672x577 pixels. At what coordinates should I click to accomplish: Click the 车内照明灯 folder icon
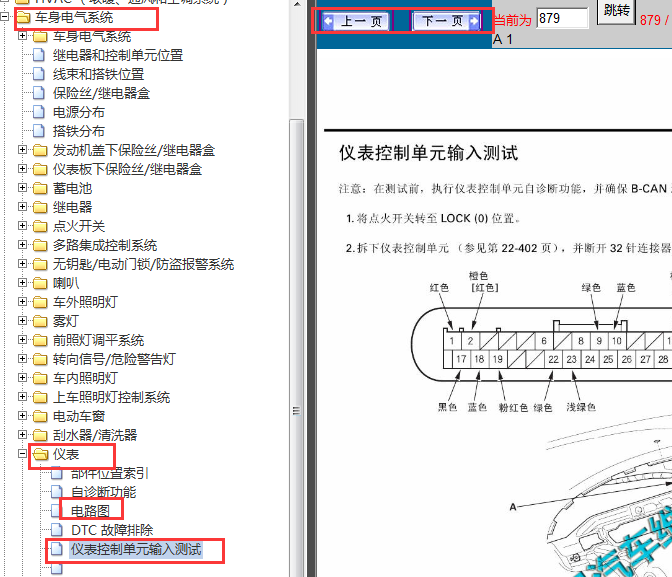coord(40,378)
